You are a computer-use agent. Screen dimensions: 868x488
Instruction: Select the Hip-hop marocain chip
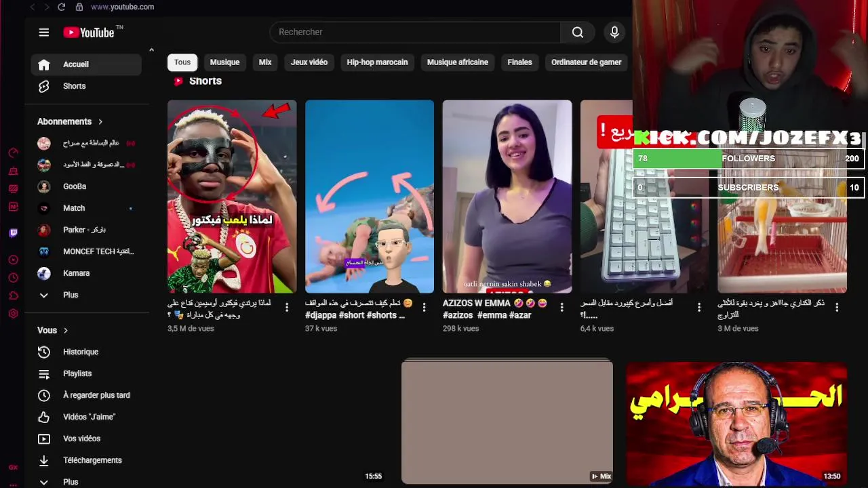pyautogui.click(x=377, y=62)
